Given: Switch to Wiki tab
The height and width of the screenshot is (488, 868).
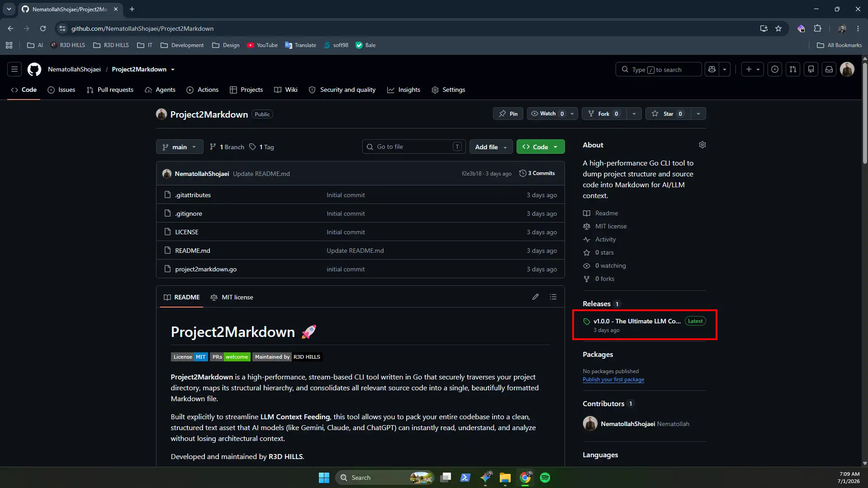Looking at the screenshot, I should [286, 90].
